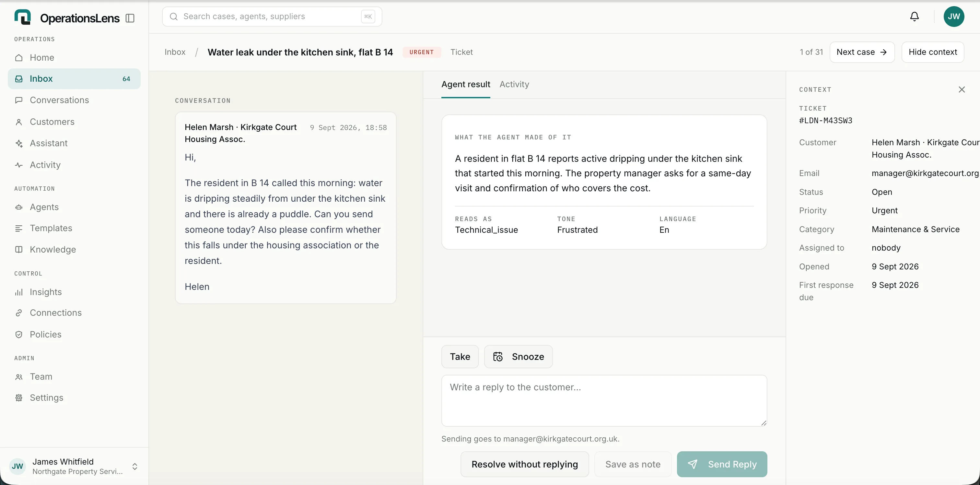Click the JW avatar in top bar
The width and height of the screenshot is (980, 485).
tap(953, 16)
